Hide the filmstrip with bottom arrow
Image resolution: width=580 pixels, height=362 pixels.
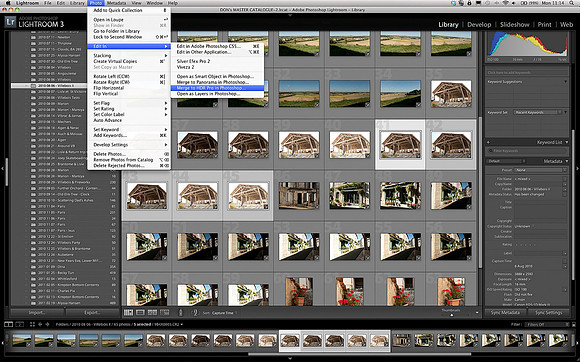[290, 359]
